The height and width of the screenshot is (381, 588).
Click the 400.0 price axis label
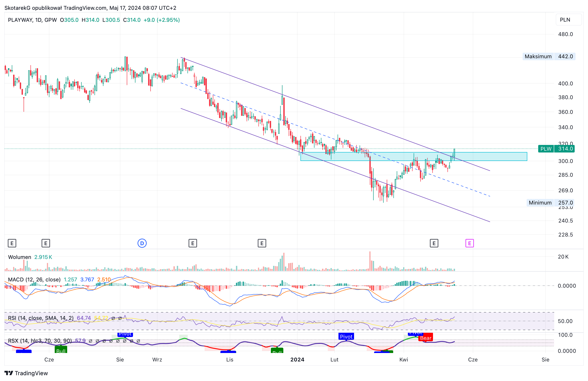point(565,83)
